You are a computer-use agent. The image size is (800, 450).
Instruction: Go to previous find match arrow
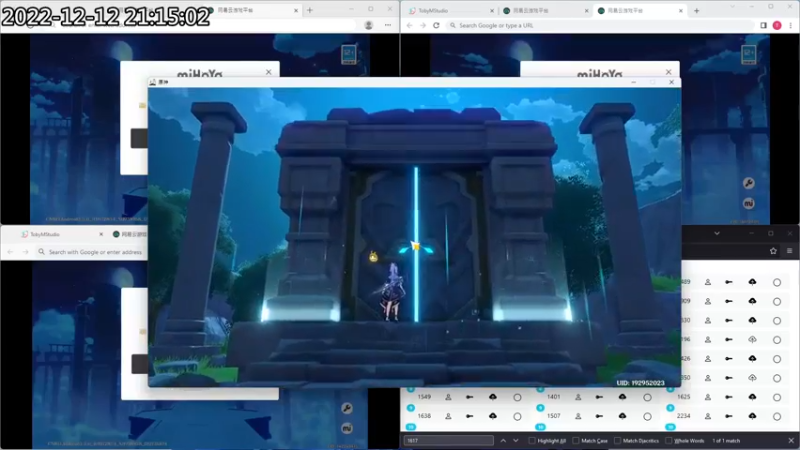click(503, 441)
